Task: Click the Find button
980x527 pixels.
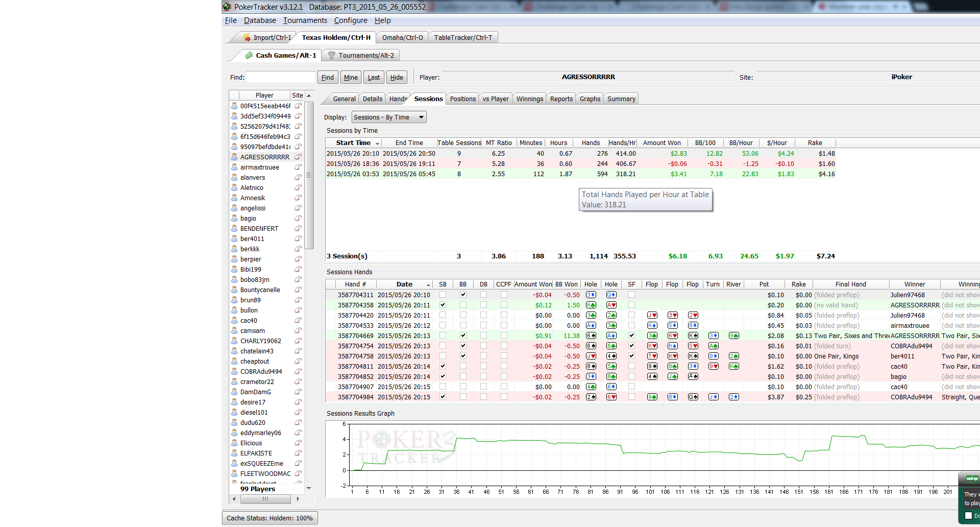Action: [x=328, y=77]
